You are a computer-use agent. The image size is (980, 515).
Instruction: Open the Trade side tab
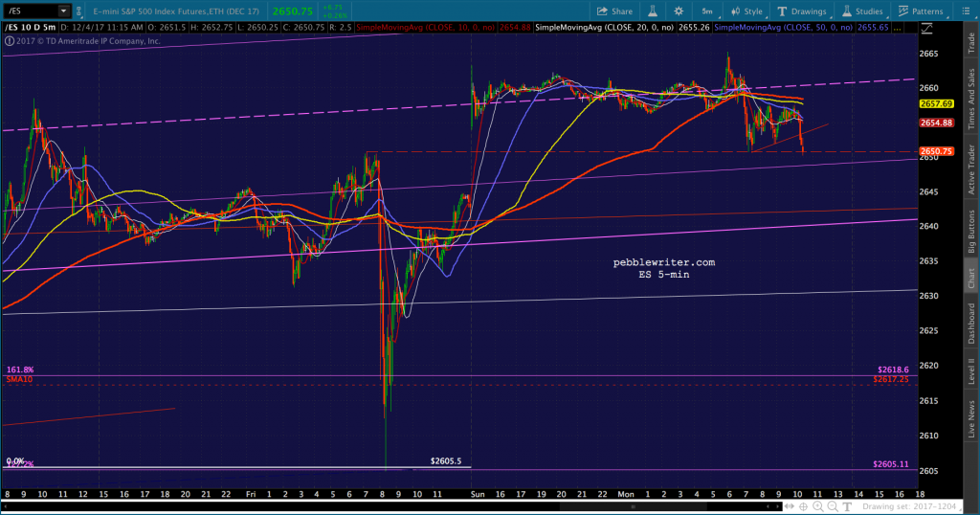click(971, 42)
